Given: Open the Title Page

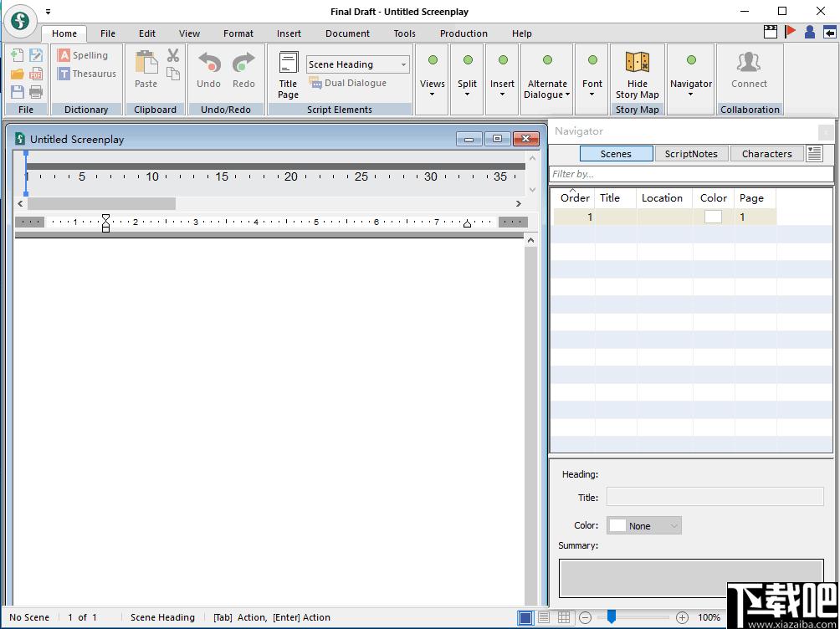Looking at the screenshot, I should pos(288,75).
